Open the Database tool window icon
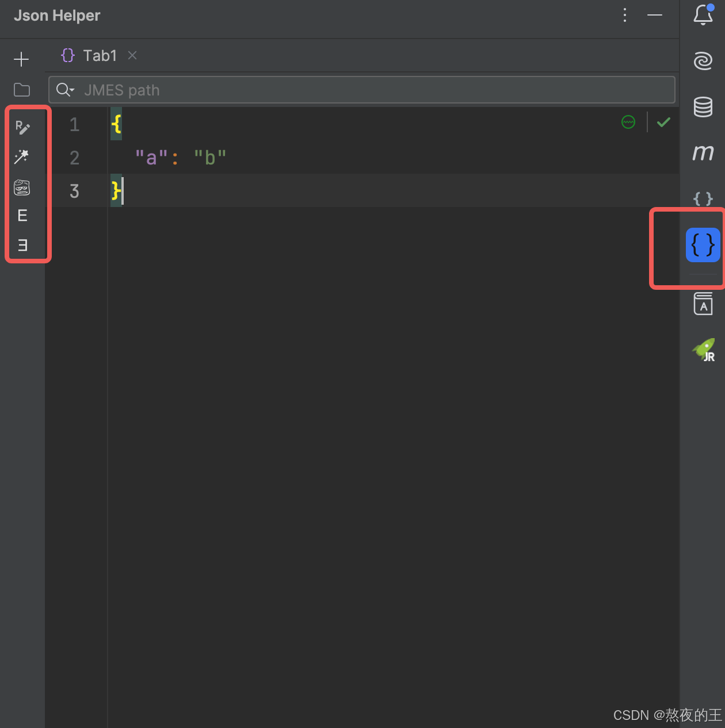This screenshot has height=728, width=725. pyautogui.click(x=703, y=107)
